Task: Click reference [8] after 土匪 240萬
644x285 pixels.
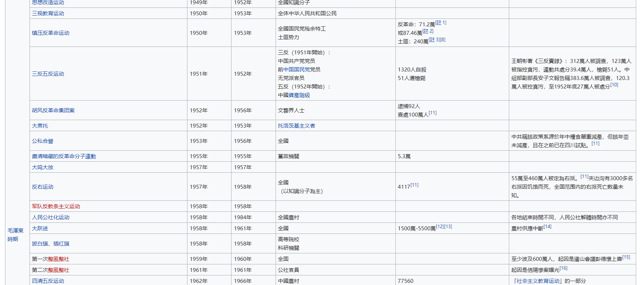Action: click(443, 40)
